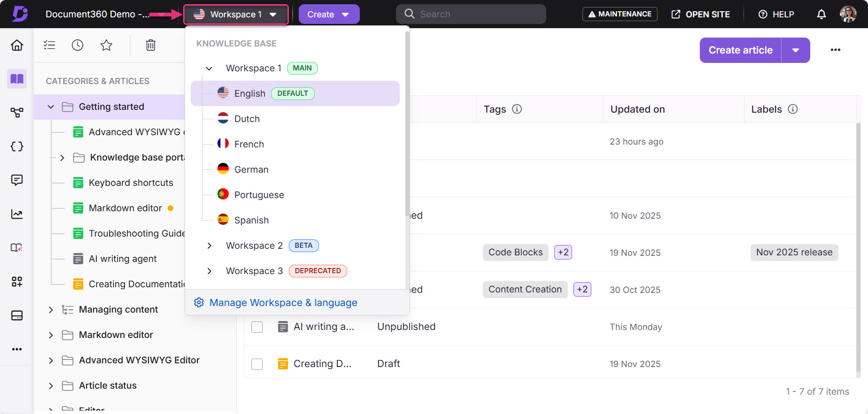868x414 pixels.
Task: Click the Creating Documentation yellow article icon in tree
Action: (x=78, y=284)
